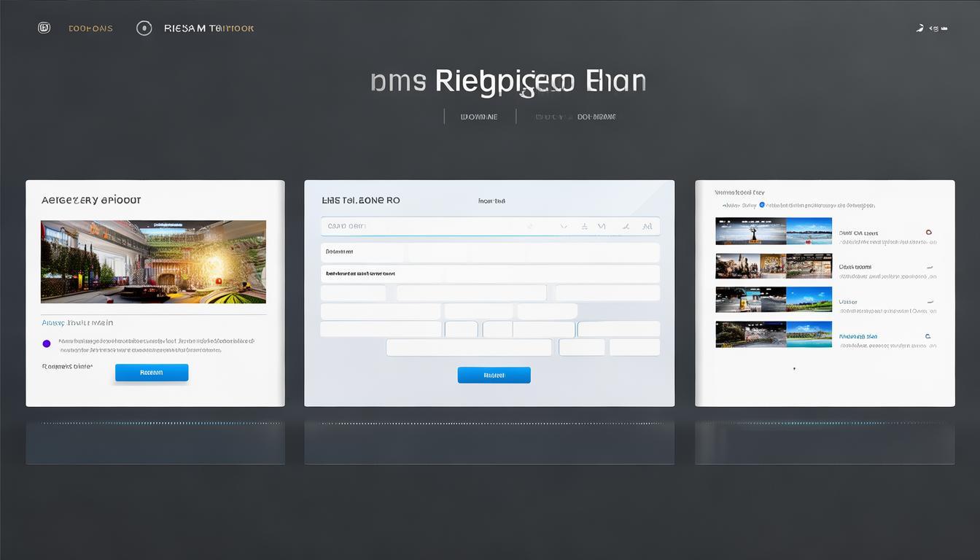Click the blue-highlighted title link in fourth list row

click(x=858, y=337)
